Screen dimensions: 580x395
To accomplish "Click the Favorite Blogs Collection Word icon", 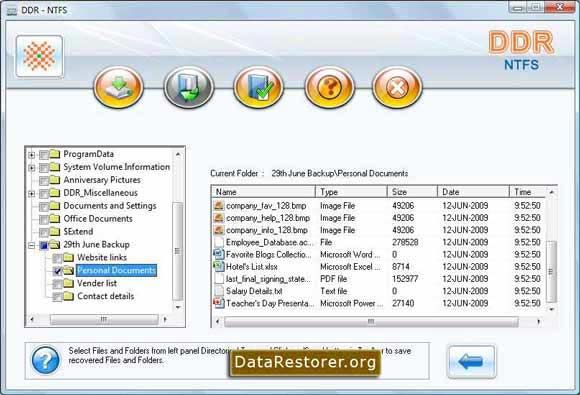I will click(219, 254).
